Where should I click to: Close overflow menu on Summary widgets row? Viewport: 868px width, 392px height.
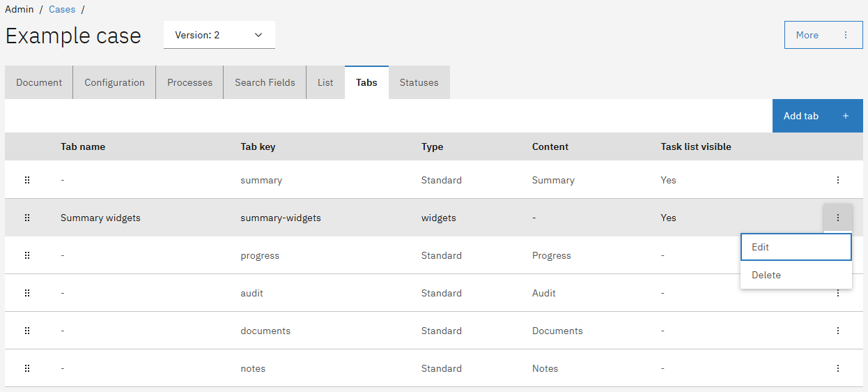(x=837, y=218)
